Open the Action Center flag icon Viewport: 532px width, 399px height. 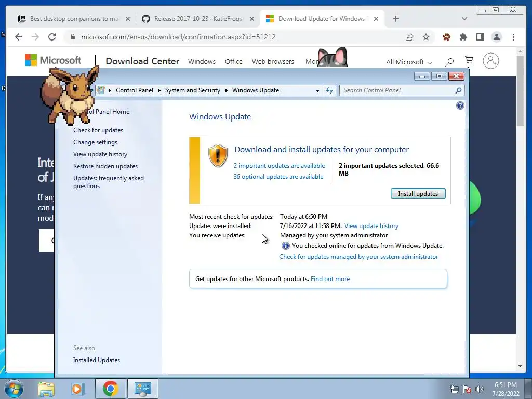[467, 389]
